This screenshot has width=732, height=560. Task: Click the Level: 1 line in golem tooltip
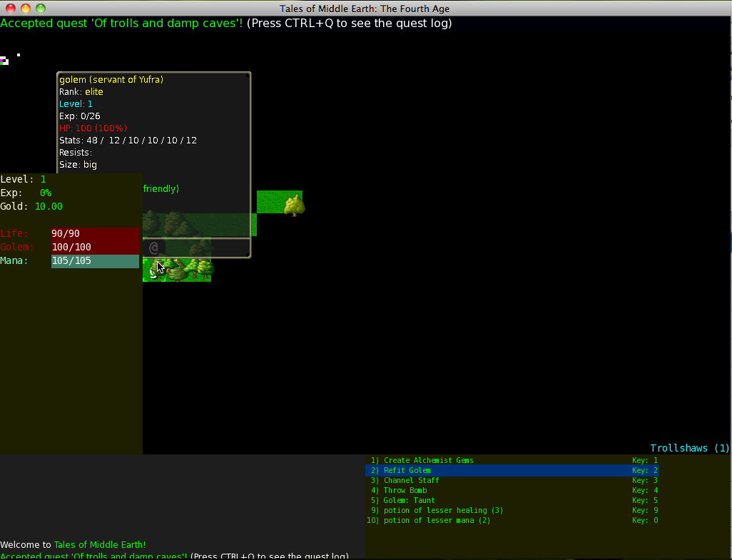76,104
